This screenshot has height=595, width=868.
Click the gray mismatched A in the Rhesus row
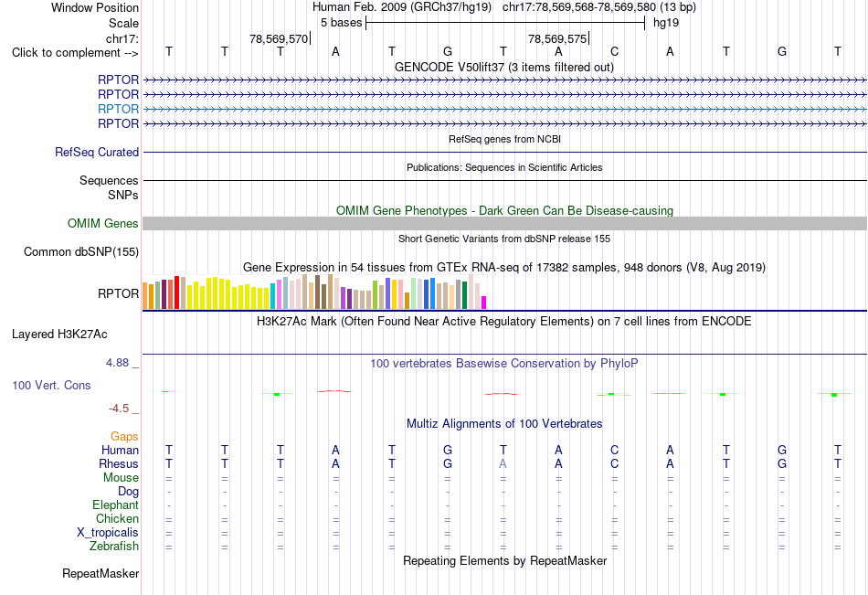click(x=503, y=463)
